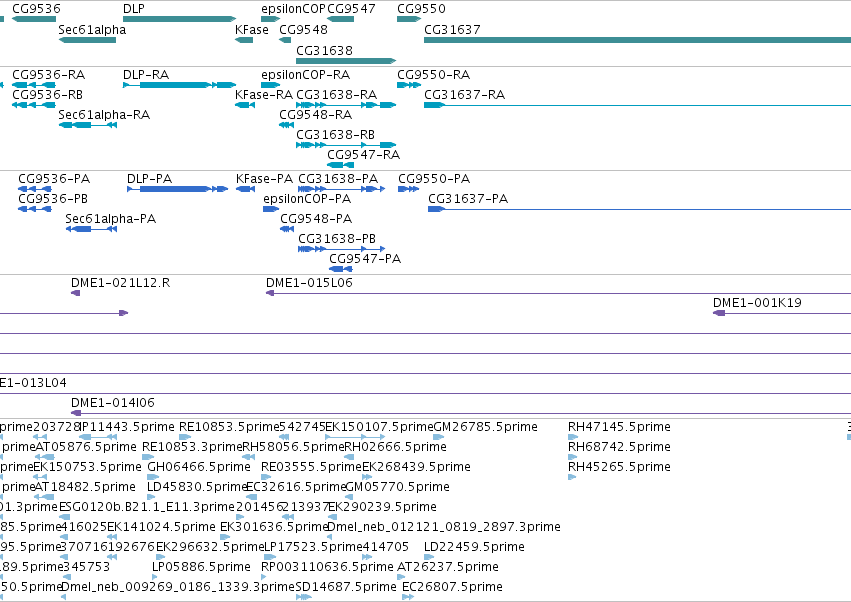The height and width of the screenshot is (602, 851).
Task: Select the EK268439.5prime EST label
Action: tap(416, 467)
